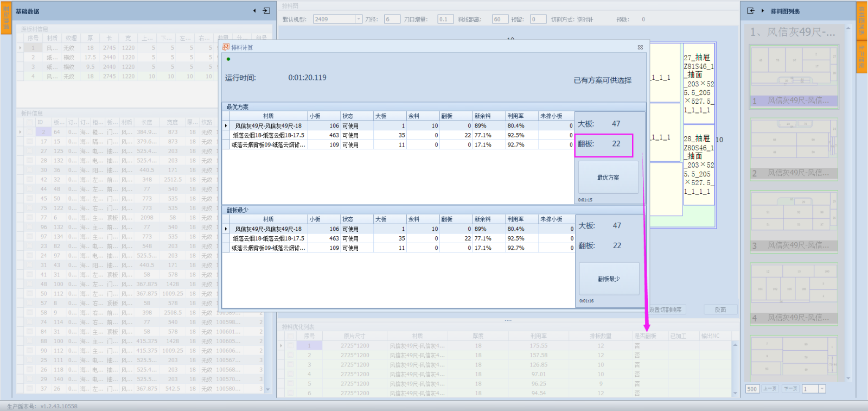Click the 翻板最少 button

point(609,279)
